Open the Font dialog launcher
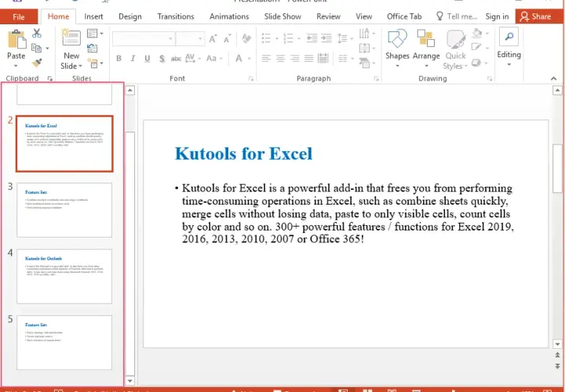Viewport: 565px width, 392px height. point(251,79)
